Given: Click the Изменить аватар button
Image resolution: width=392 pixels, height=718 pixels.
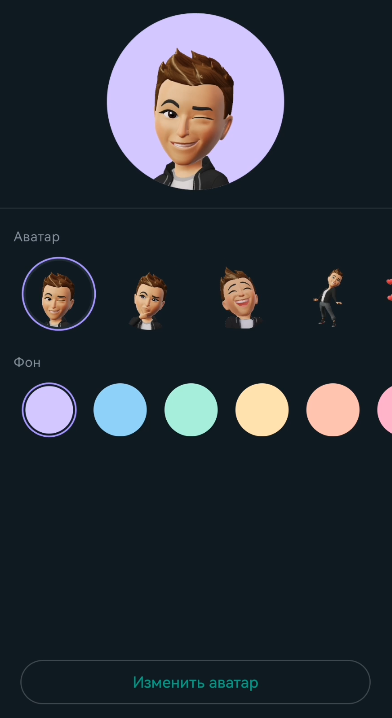Looking at the screenshot, I should point(196,682).
